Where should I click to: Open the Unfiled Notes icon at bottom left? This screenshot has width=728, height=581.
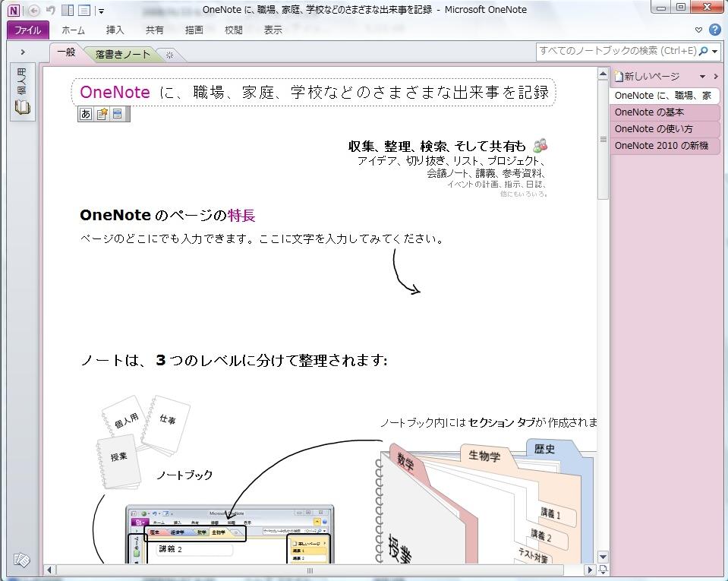pos(22,560)
